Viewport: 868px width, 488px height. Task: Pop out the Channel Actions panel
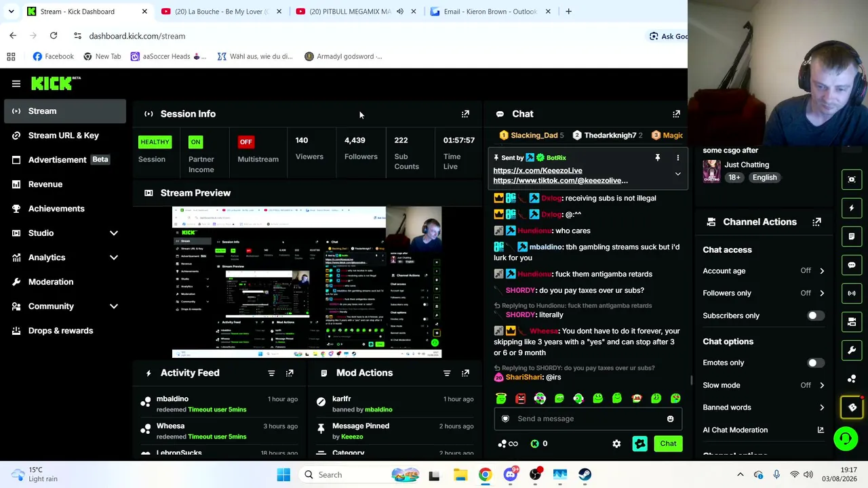(x=816, y=222)
